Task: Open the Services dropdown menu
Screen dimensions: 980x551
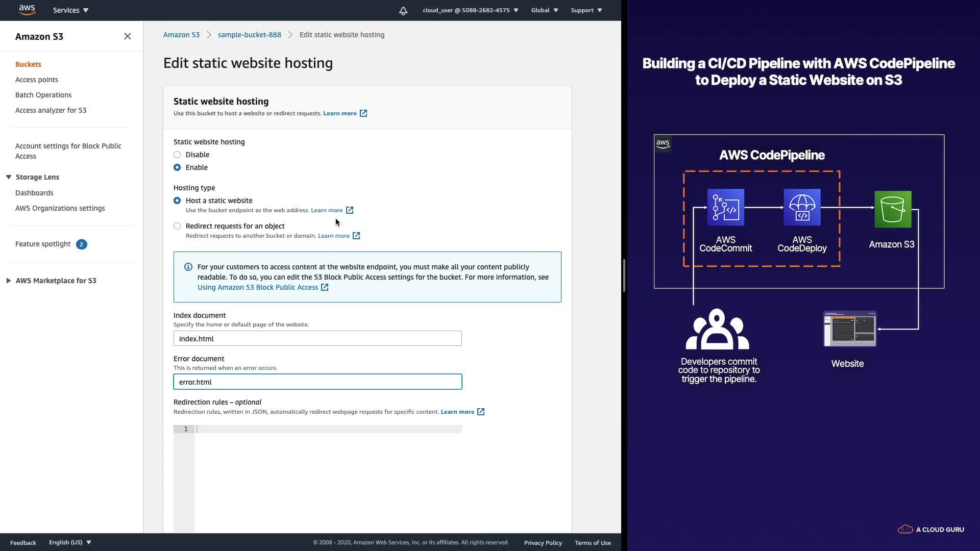Action: [x=70, y=10]
